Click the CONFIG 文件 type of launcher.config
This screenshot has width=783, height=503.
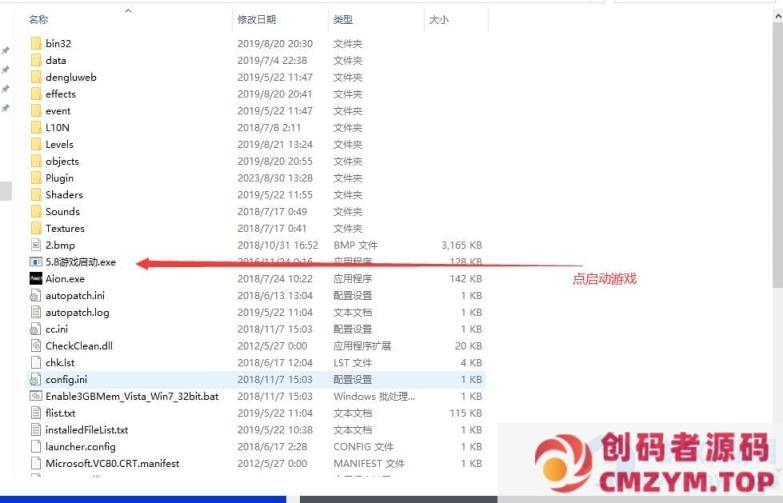pyautogui.click(x=363, y=447)
